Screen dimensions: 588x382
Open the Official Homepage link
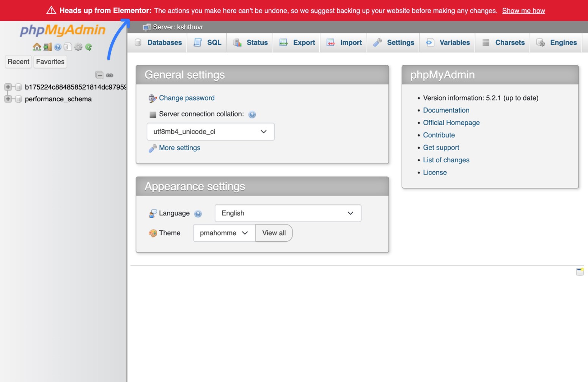(451, 123)
